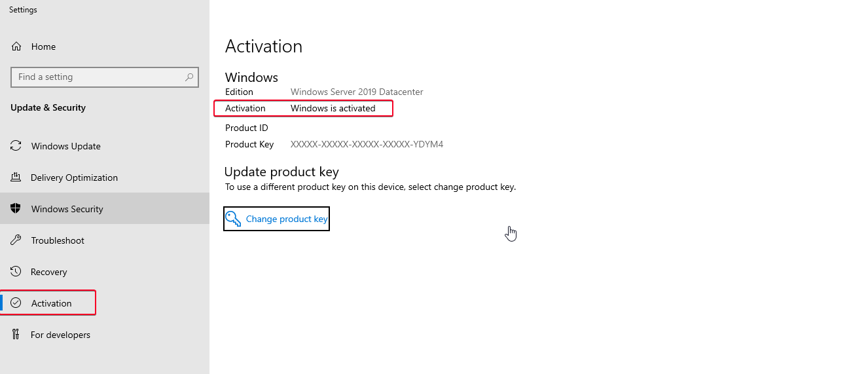Click the Windows Security shield icon
The image size is (868, 374).
coord(16,209)
